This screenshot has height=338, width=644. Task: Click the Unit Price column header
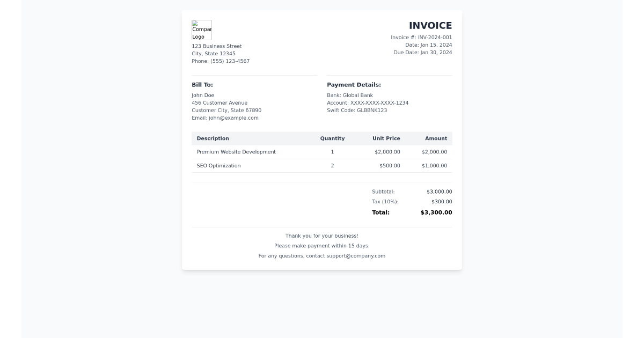coord(386,138)
